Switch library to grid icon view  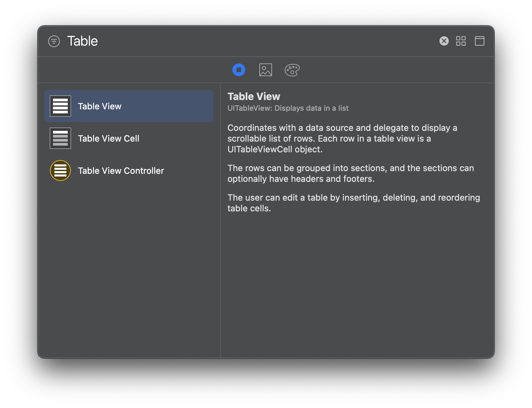tap(461, 41)
